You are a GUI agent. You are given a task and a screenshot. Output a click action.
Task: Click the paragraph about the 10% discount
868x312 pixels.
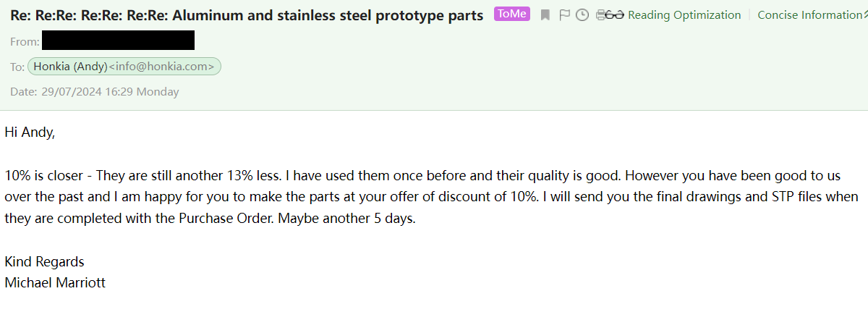point(432,197)
